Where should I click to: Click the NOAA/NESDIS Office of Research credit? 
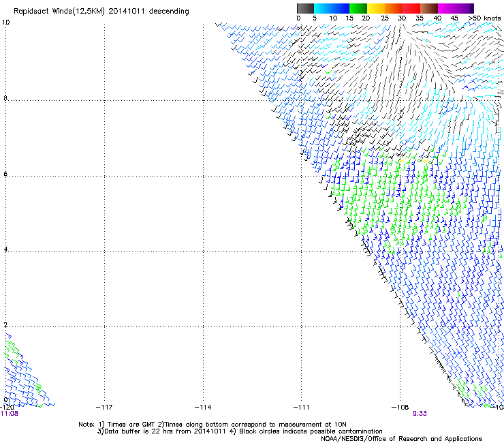[401, 439]
